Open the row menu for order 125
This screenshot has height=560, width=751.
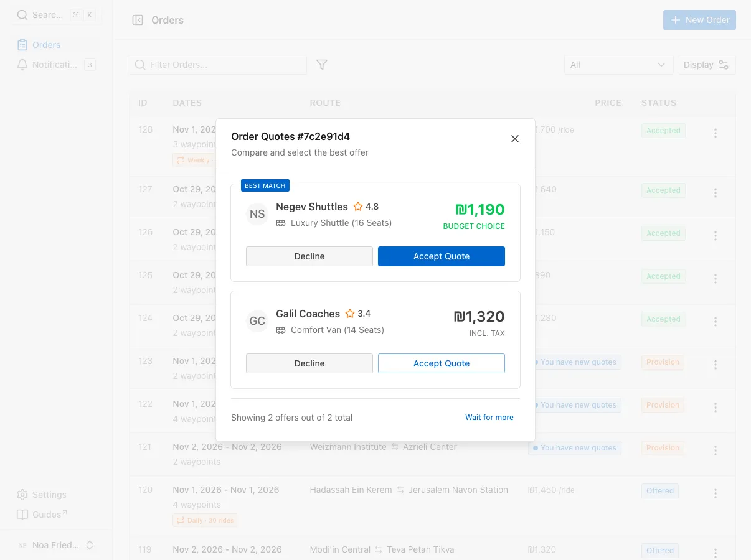[x=716, y=279]
